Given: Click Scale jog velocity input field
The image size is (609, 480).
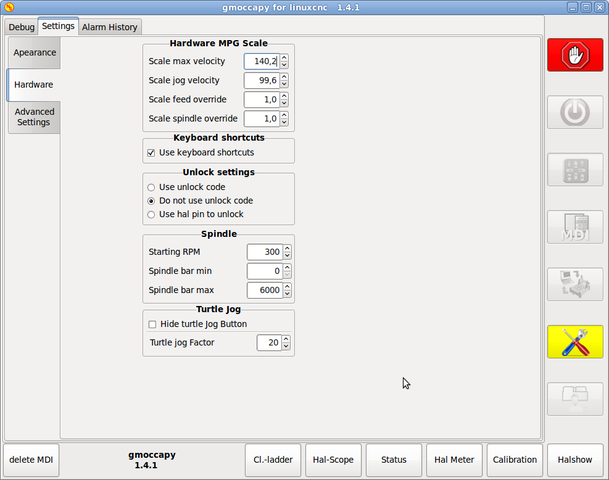Looking at the screenshot, I should tap(262, 80).
